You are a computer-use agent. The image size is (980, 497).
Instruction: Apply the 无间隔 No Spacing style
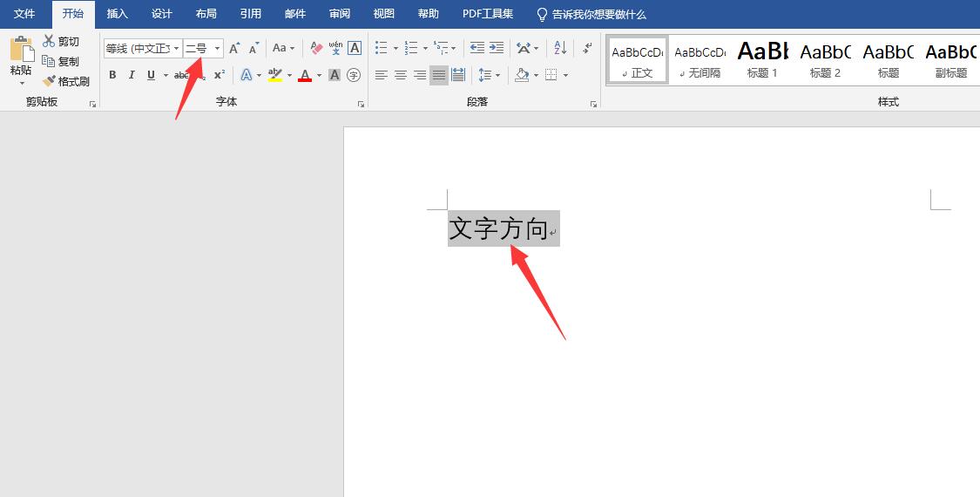(700, 59)
